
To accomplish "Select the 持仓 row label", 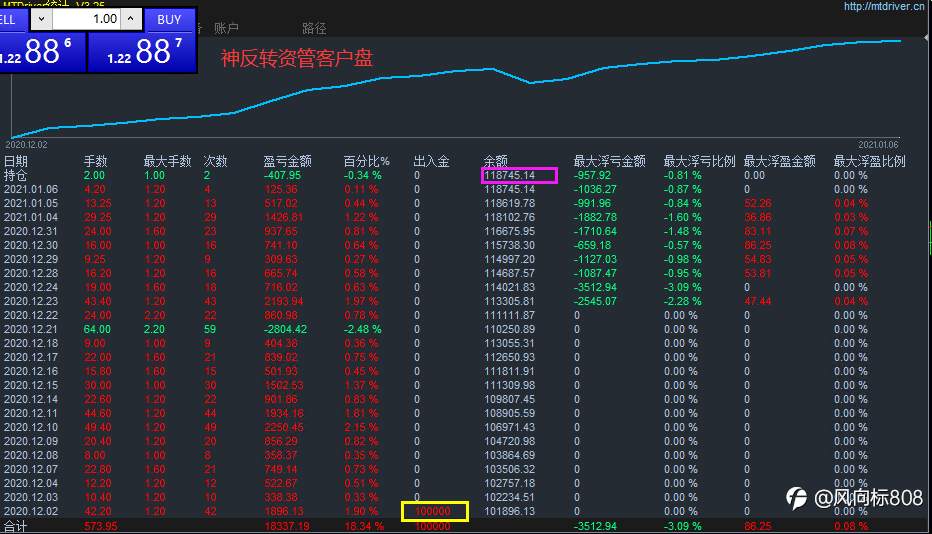I will pos(15,175).
